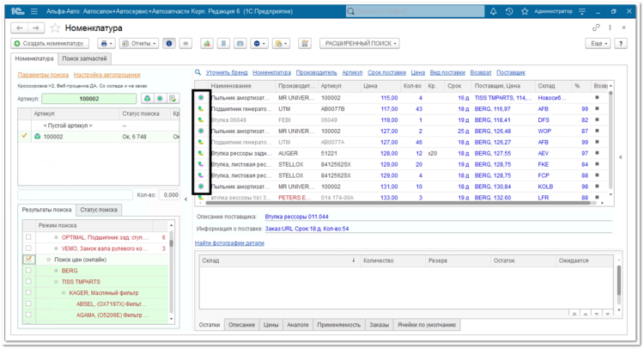644x349 pixels.
Task: Open service settings lines icon near Администратор
Action: pyautogui.click(x=582, y=11)
